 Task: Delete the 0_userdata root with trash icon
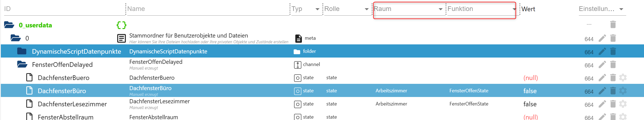(x=613, y=25)
